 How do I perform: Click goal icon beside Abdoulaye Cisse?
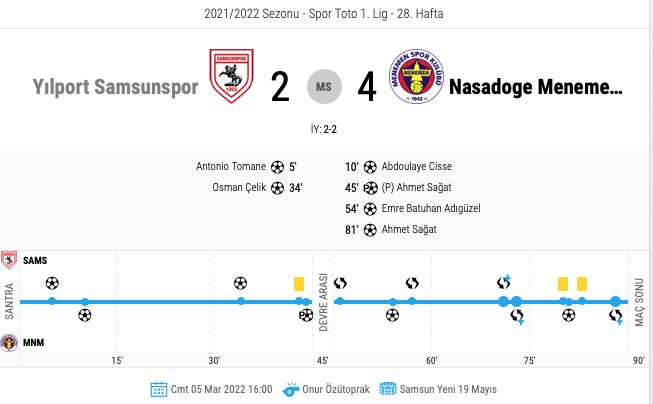pyautogui.click(x=370, y=167)
